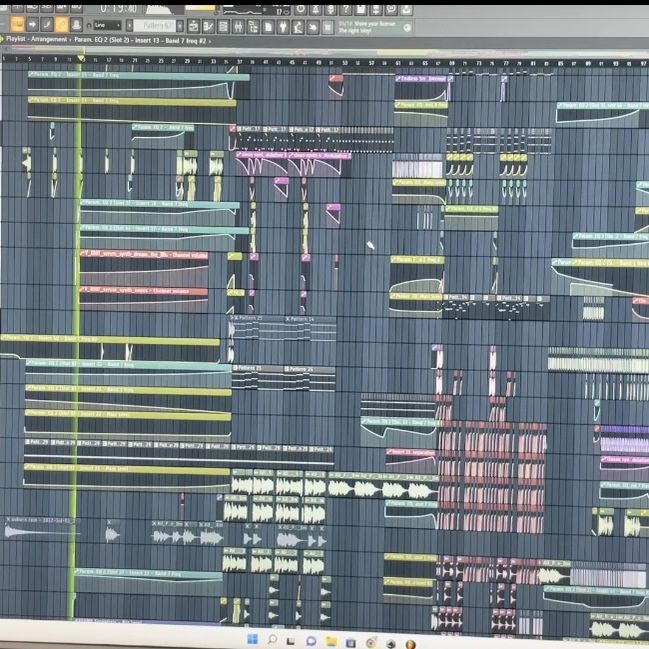Viewport: 649px width, 649px height.
Task: Open the plugin picker plug icon
Action: pos(283,26)
